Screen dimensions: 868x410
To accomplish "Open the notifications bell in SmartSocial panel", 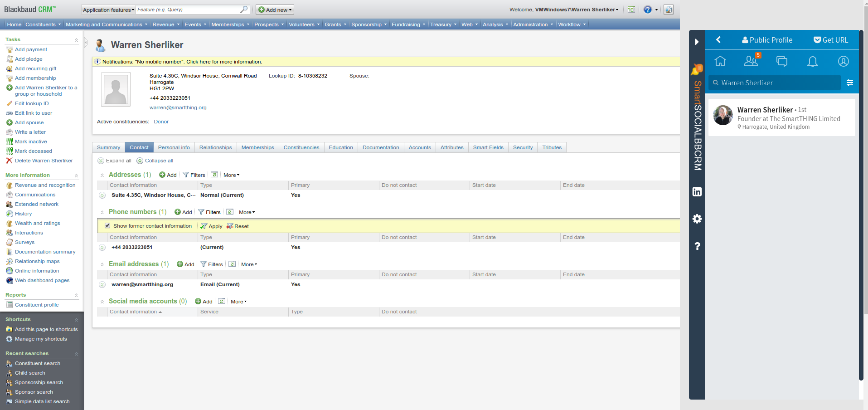I will tap(813, 61).
